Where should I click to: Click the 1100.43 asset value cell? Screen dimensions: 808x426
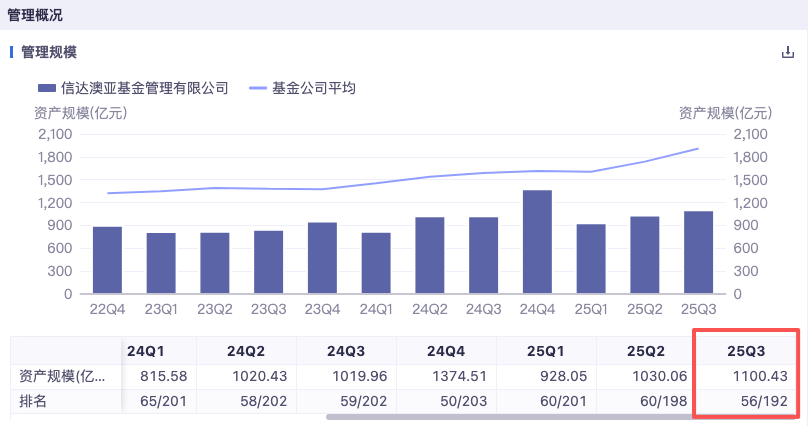click(759, 376)
